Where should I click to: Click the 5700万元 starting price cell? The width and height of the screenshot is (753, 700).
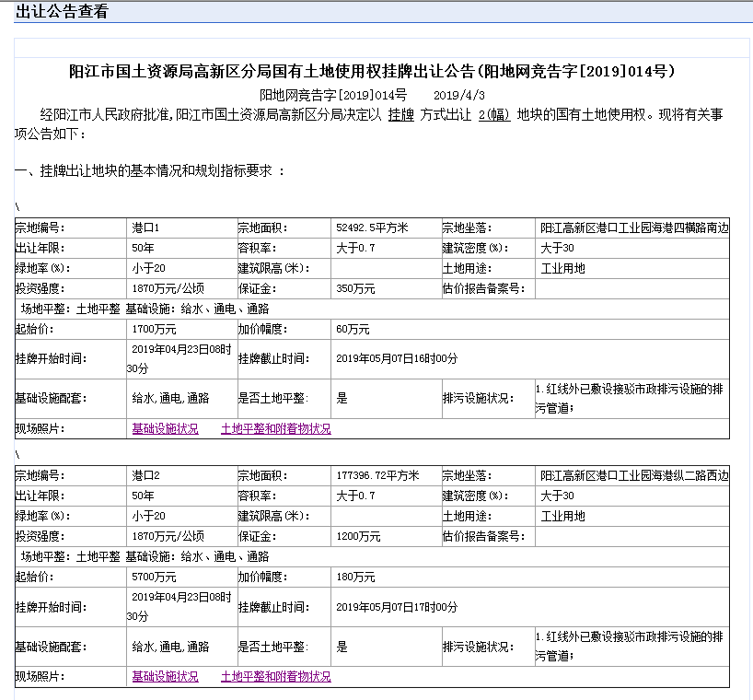(x=182, y=577)
